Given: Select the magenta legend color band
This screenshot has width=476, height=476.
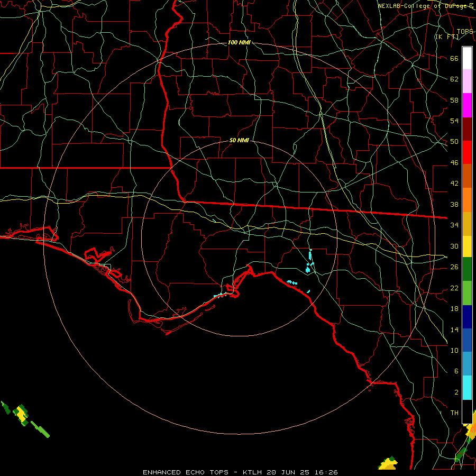Looking at the screenshot, I should point(467,105).
